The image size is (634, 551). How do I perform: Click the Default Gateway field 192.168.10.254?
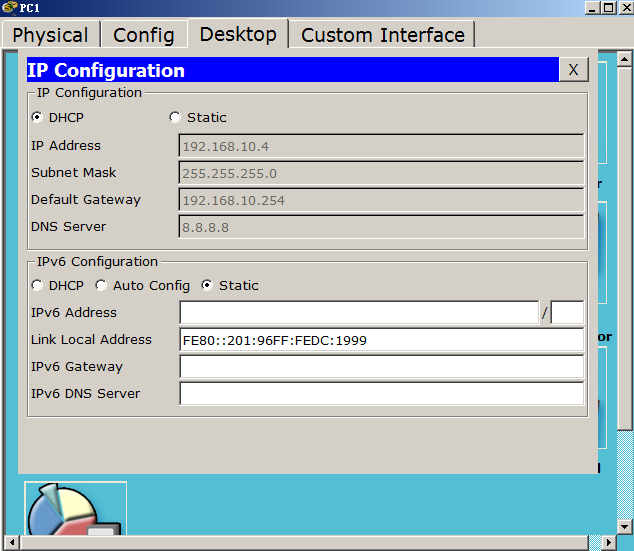pos(381,200)
